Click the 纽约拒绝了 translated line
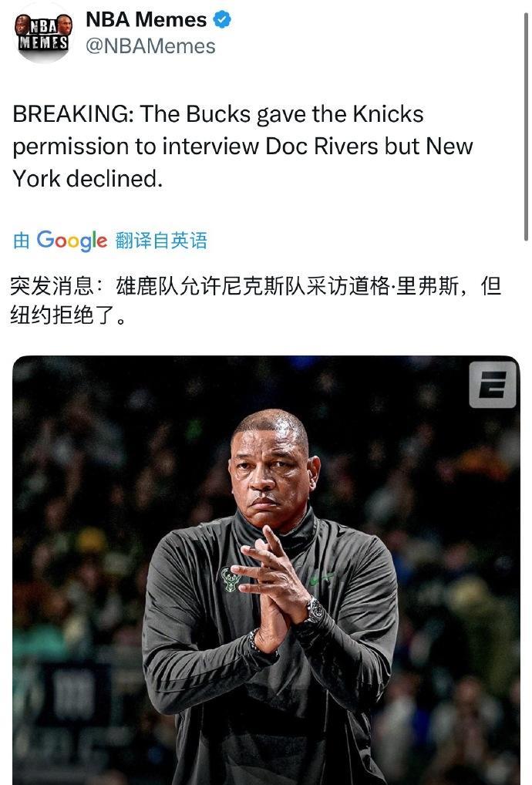The height and width of the screenshot is (785, 532). (68, 315)
